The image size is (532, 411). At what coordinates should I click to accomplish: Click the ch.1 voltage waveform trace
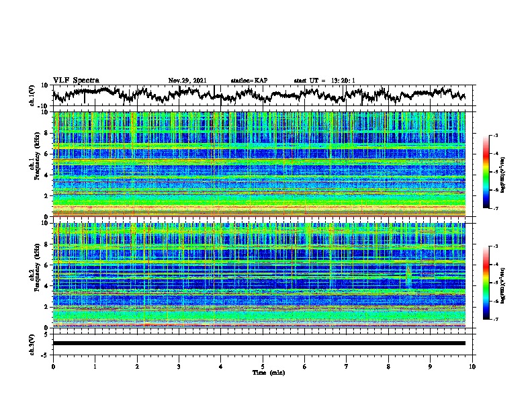click(259, 94)
